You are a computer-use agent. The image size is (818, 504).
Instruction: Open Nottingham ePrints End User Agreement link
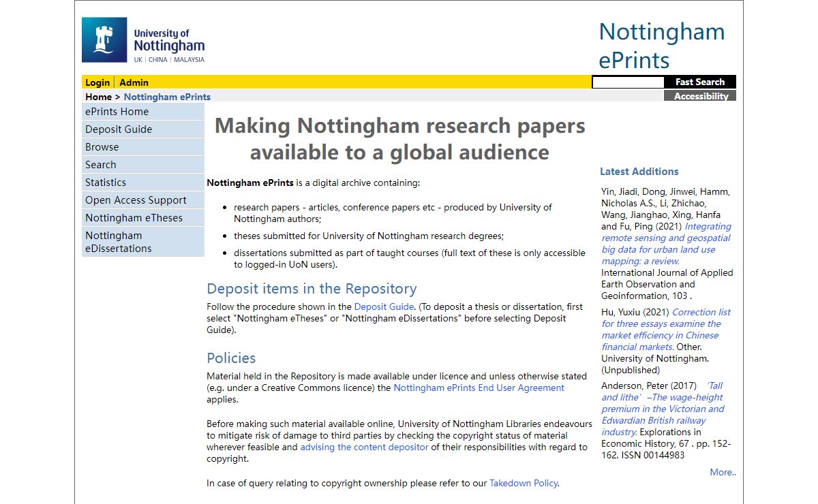479,388
